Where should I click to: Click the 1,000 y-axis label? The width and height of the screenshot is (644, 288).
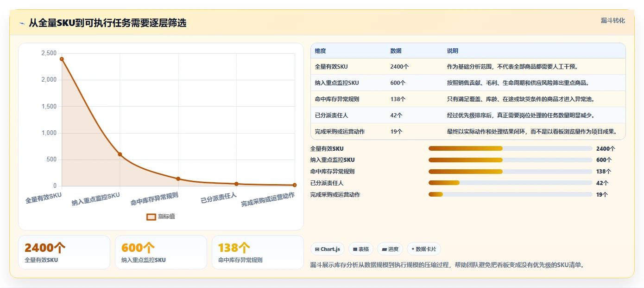pyautogui.click(x=49, y=133)
